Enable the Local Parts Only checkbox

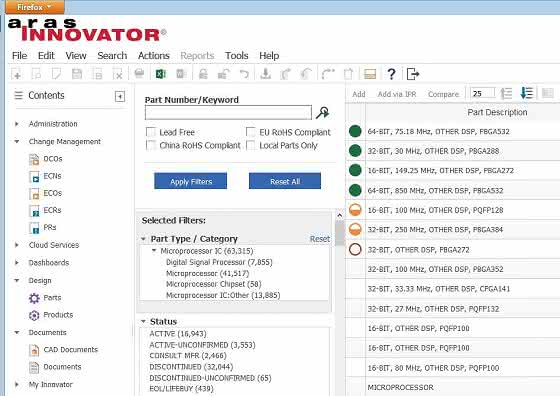[x=251, y=145]
